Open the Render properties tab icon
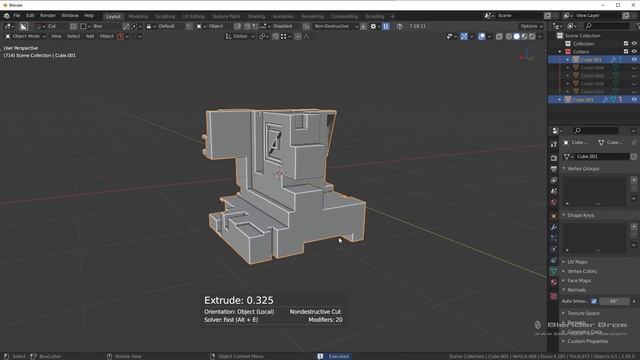 553,158
